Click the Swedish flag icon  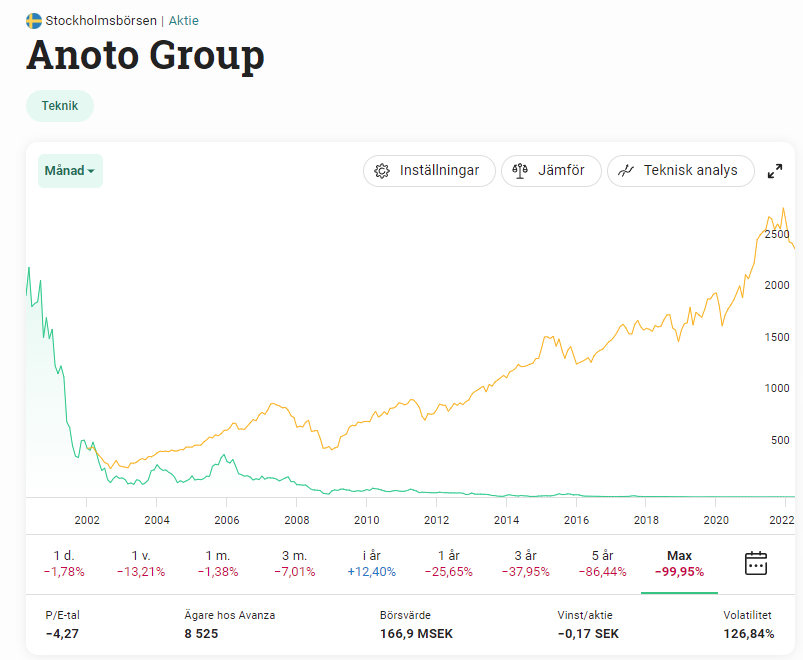[33, 20]
